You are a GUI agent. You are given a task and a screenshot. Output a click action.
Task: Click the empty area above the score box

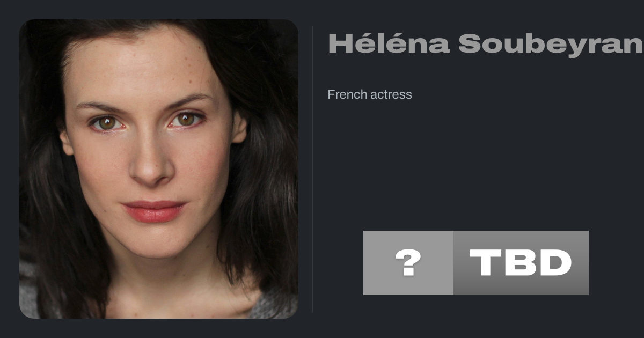(476, 209)
